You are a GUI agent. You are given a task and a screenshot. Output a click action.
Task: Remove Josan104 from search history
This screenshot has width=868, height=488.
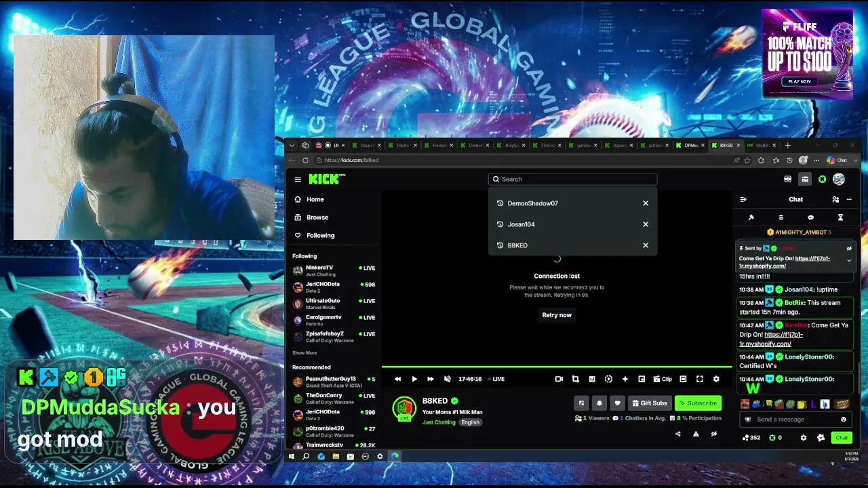646,224
